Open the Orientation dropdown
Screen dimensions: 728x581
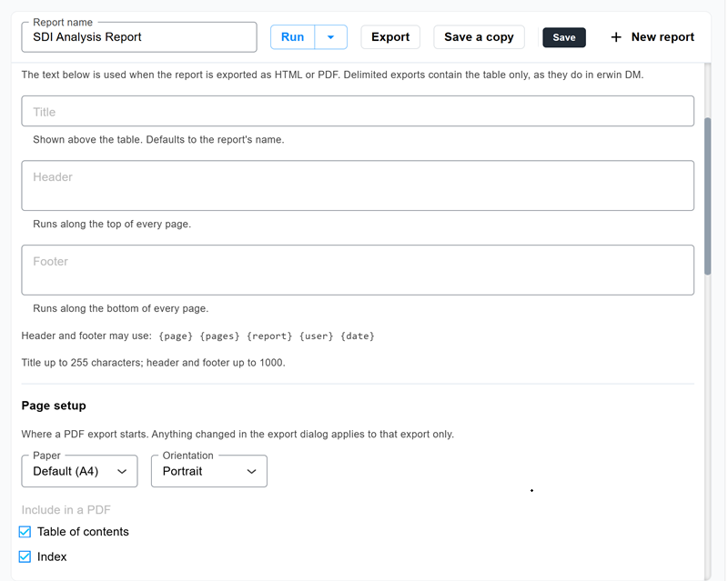[x=209, y=471]
